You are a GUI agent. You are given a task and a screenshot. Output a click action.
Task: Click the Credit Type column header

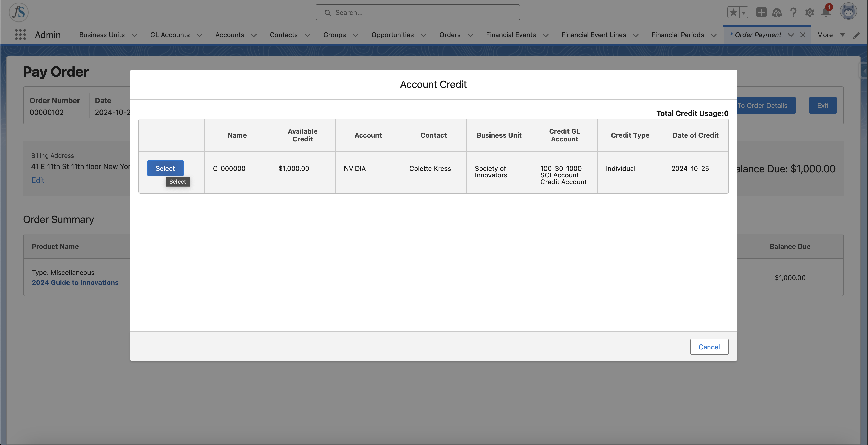point(630,135)
